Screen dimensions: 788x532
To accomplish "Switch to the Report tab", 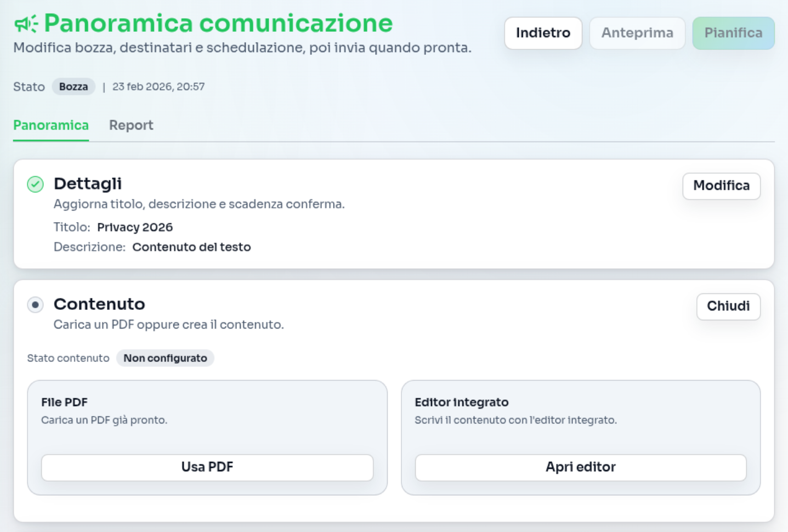I will tap(131, 126).
